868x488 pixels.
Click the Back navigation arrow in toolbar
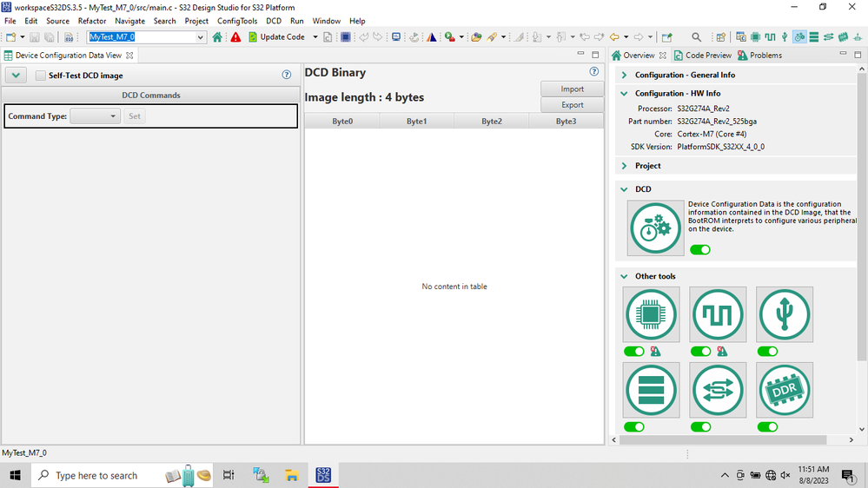(614, 37)
